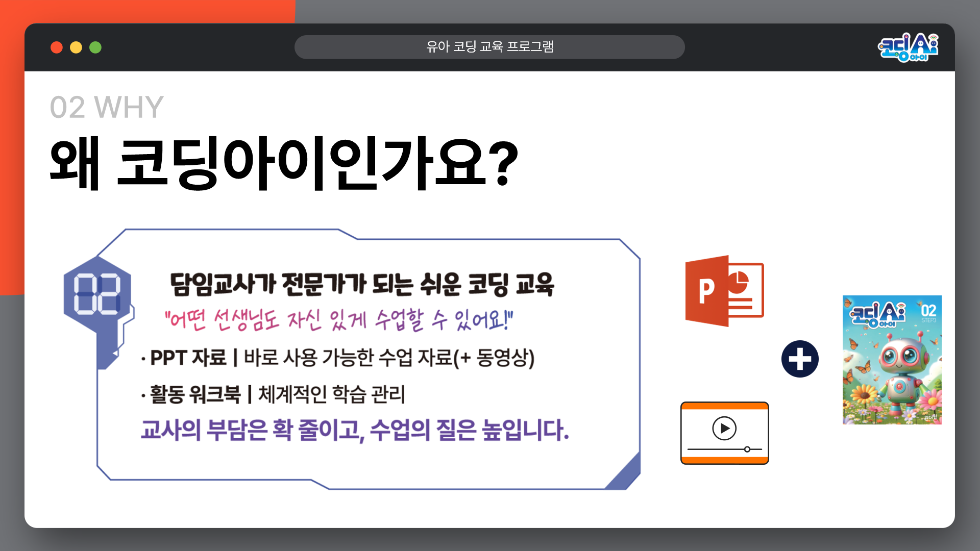
Task: Click the pink handwritten quote text
Action: (x=338, y=320)
